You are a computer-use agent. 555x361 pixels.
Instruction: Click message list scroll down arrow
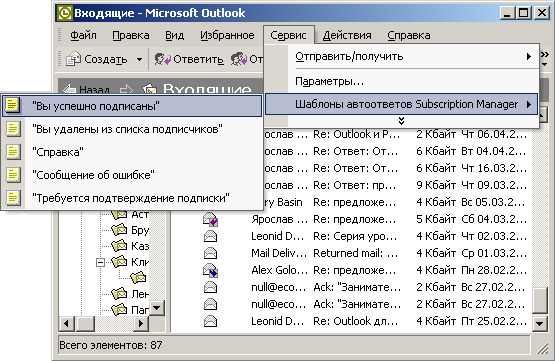coord(540,323)
